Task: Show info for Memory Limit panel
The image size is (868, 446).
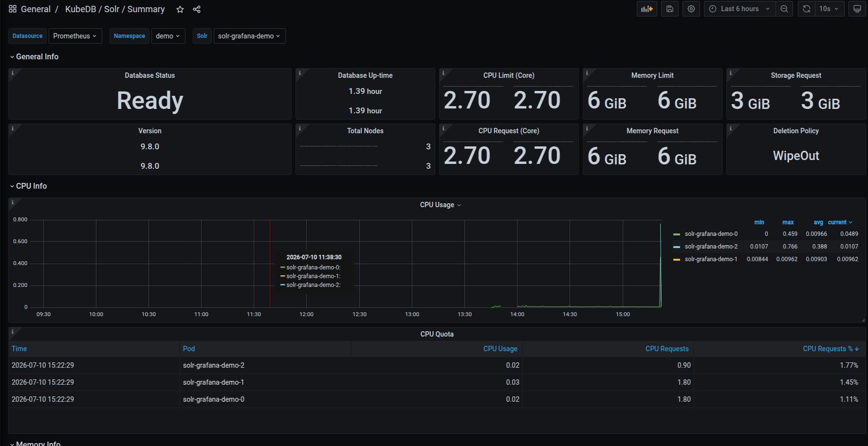Action: [587, 73]
